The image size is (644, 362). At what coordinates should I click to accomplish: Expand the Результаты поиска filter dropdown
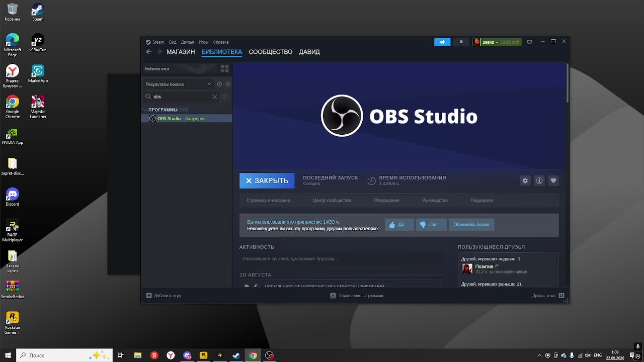click(179, 84)
